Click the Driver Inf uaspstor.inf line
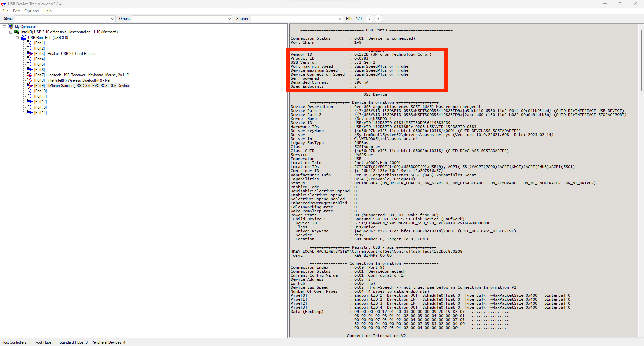Viewport: 644px width, 346px height. pyautogui.click(x=354, y=139)
